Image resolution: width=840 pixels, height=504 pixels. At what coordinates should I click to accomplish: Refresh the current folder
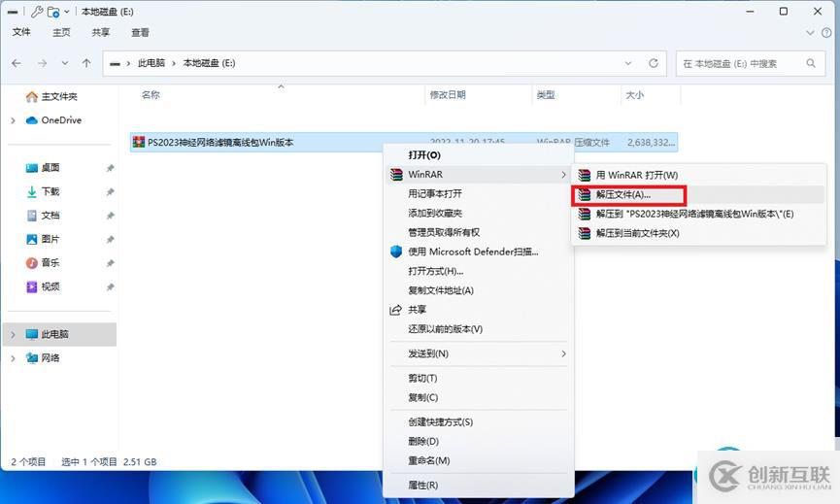tap(653, 63)
